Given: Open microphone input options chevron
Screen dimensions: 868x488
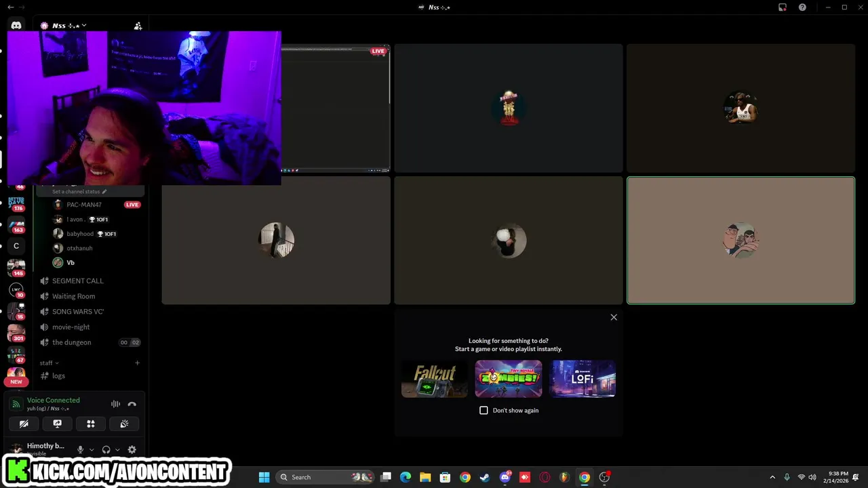Looking at the screenshot, I should pos(92,449).
